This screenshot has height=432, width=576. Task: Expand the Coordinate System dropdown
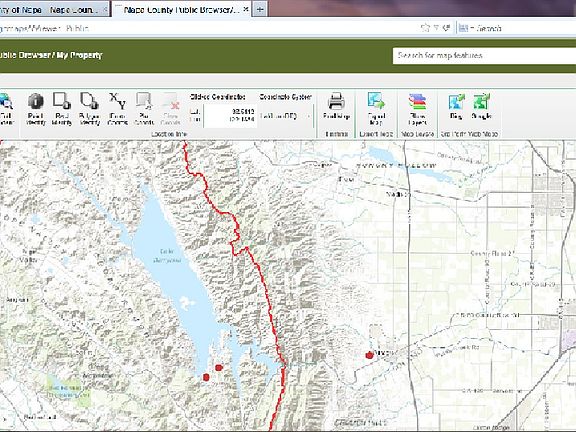[309, 116]
